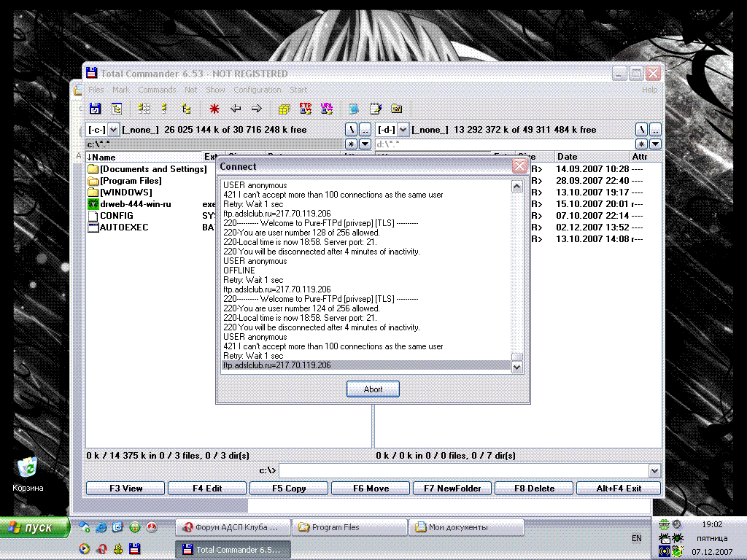Image resolution: width=747 pixels, height=560 pixels.
Task: Click the red asterisk invert selection icon
Action: [x=214, y=109]
